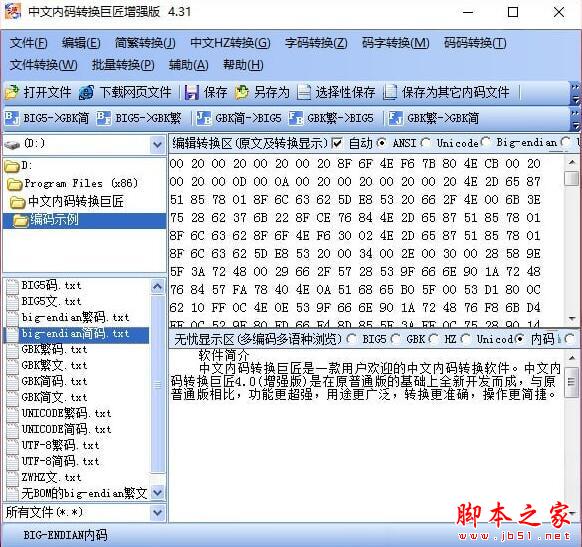
Task: Click the folder icon next to Program Files (x86)
Action: (x=15, y=183)
